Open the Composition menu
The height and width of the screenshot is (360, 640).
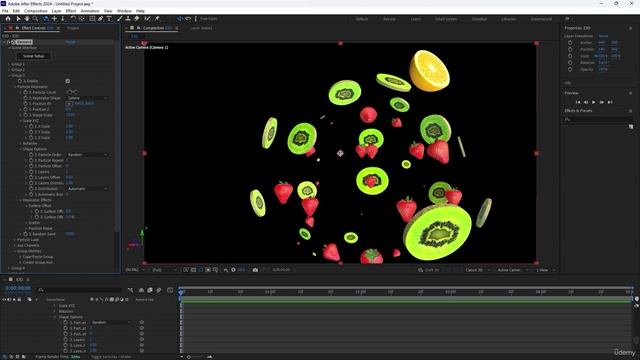[36, 11]
